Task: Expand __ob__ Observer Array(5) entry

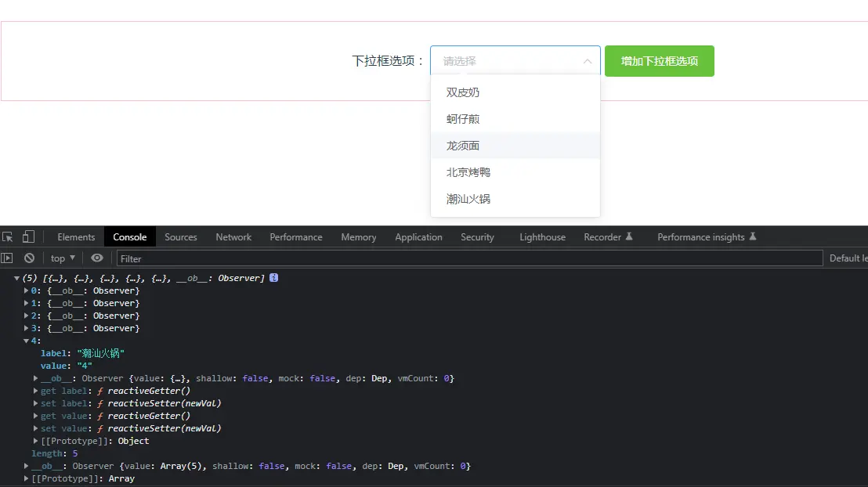Action: click(26, 466)
